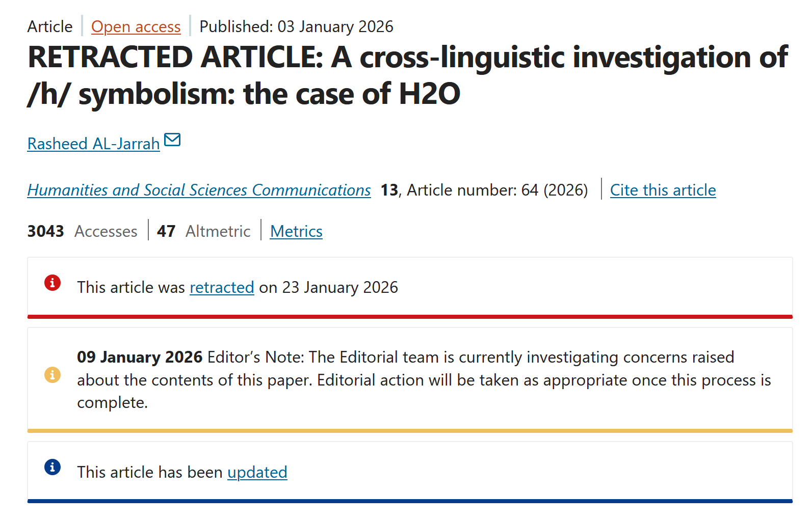Click the envelope icon beside the author name
This screenshot has height=521, width=812.
click(172, 140)
